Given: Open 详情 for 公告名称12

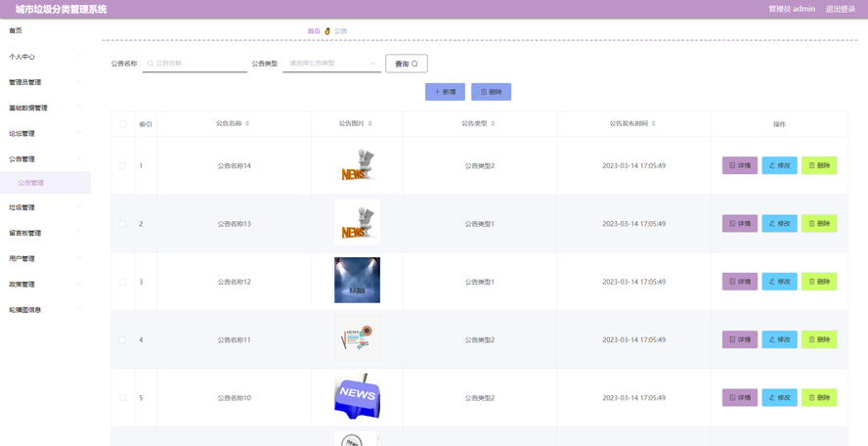Looking at the screenshot, I should [740, 282].
